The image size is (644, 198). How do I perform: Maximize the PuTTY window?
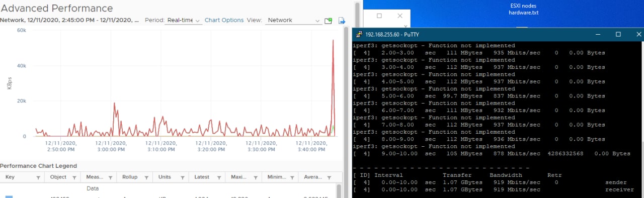click(618, 34)
